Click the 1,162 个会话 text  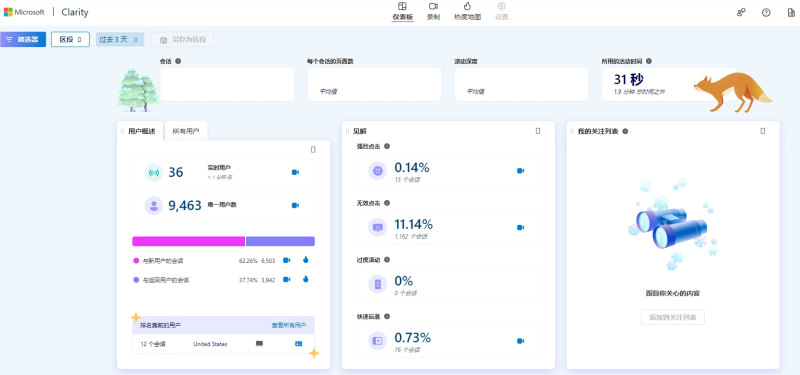pos(411,237)
